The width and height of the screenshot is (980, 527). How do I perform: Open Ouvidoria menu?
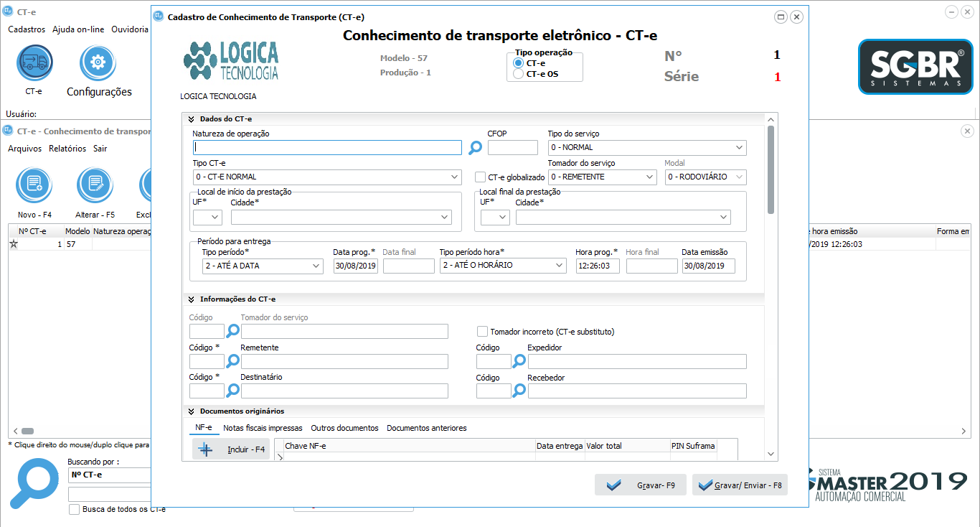(130, 29)
